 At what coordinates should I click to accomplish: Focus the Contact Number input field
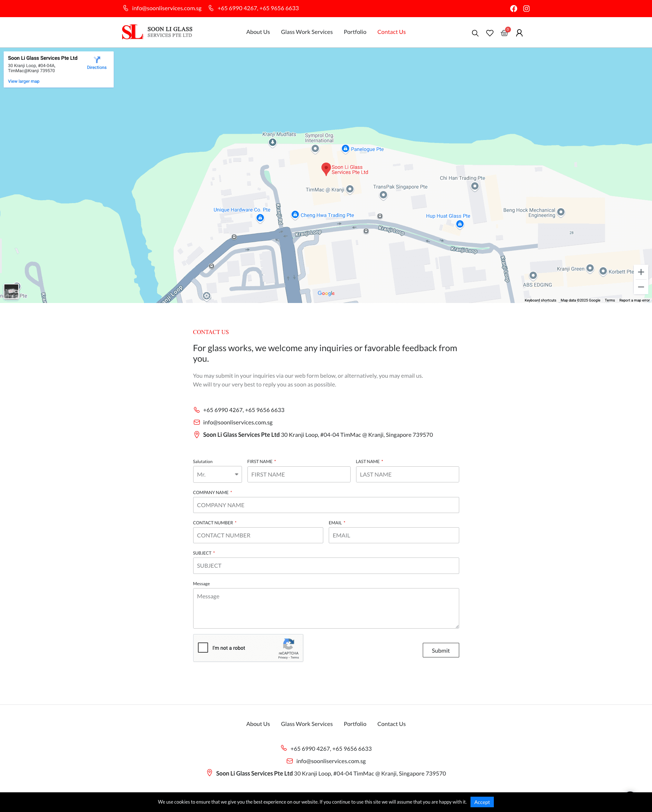258,535
